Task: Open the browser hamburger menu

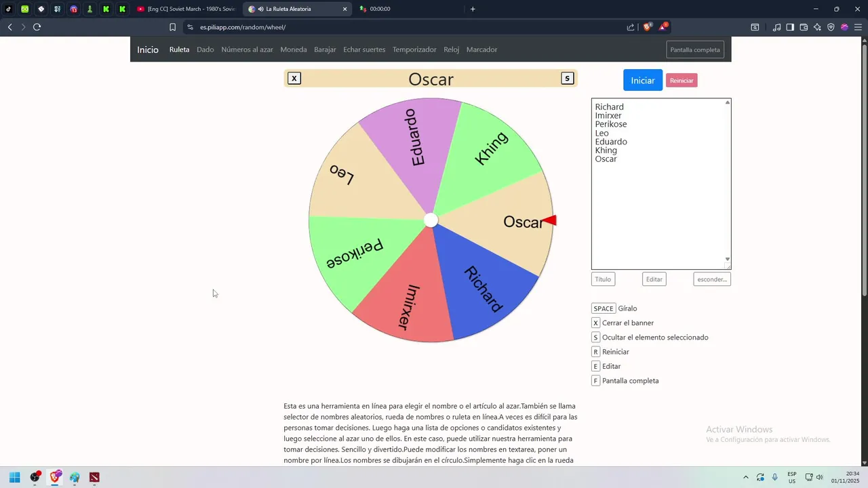Action: 858,27
